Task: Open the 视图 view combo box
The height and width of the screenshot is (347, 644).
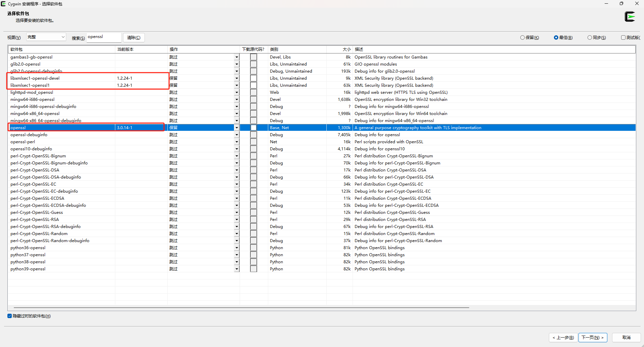Action: click(x=46, y=37)
